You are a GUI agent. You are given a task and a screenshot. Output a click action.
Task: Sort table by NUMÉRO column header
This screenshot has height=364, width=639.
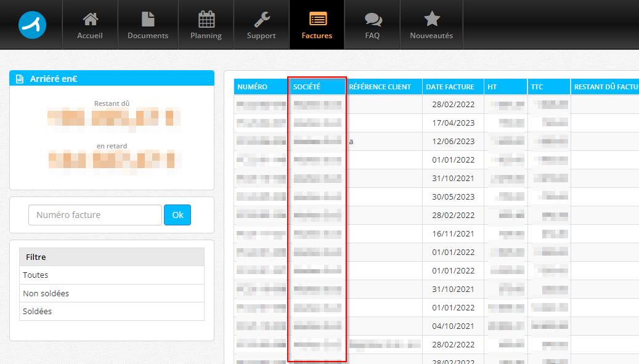coord(252,87)
